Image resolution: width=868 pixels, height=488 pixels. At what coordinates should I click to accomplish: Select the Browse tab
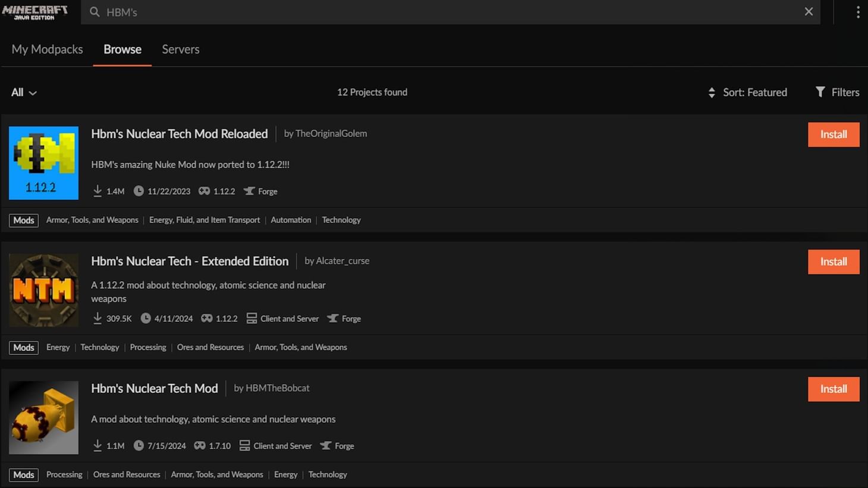click(122, 49)
